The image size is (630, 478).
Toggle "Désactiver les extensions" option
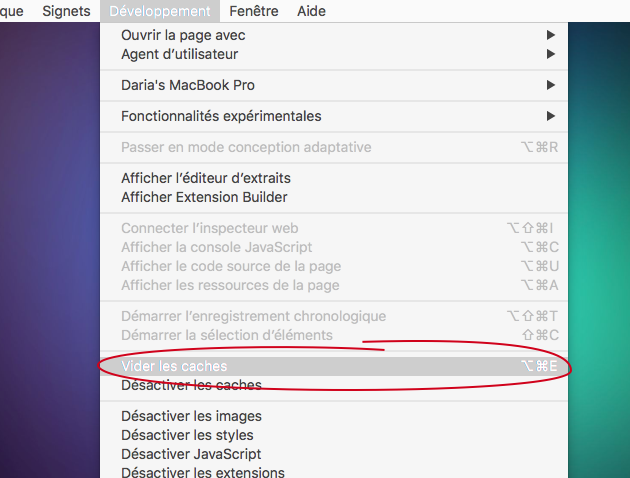click(x=203, y=472)
